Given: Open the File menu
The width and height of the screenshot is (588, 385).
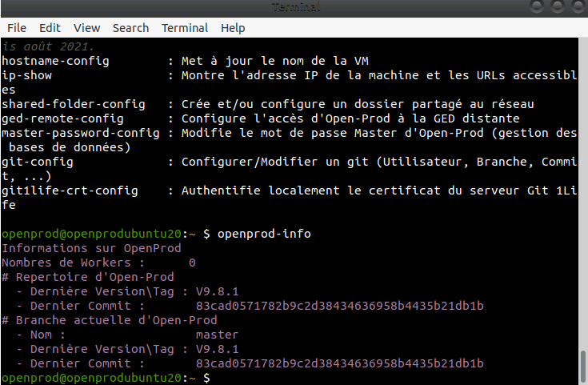Looking at the screenshot, I should click(16, 28).
